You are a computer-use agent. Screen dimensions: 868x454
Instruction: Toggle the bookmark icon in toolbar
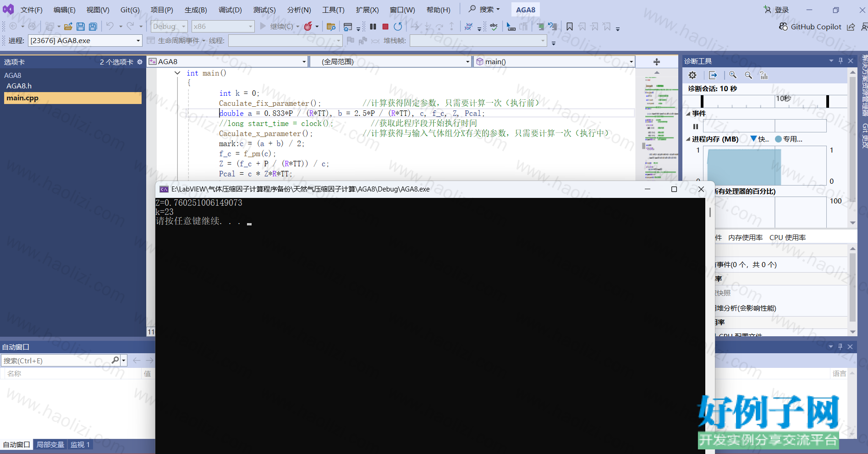(x=570, y=27)
